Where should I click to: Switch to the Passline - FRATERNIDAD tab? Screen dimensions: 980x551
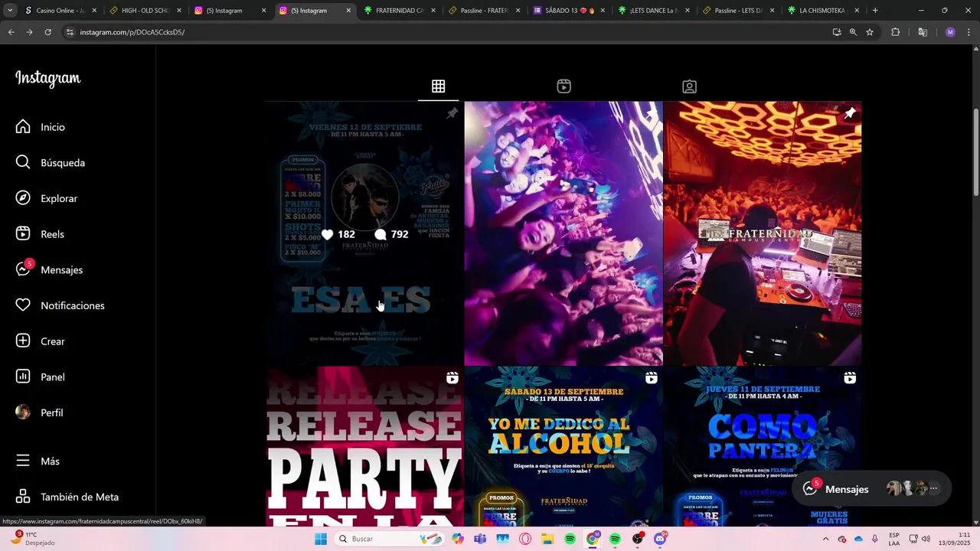coord(484,11)
